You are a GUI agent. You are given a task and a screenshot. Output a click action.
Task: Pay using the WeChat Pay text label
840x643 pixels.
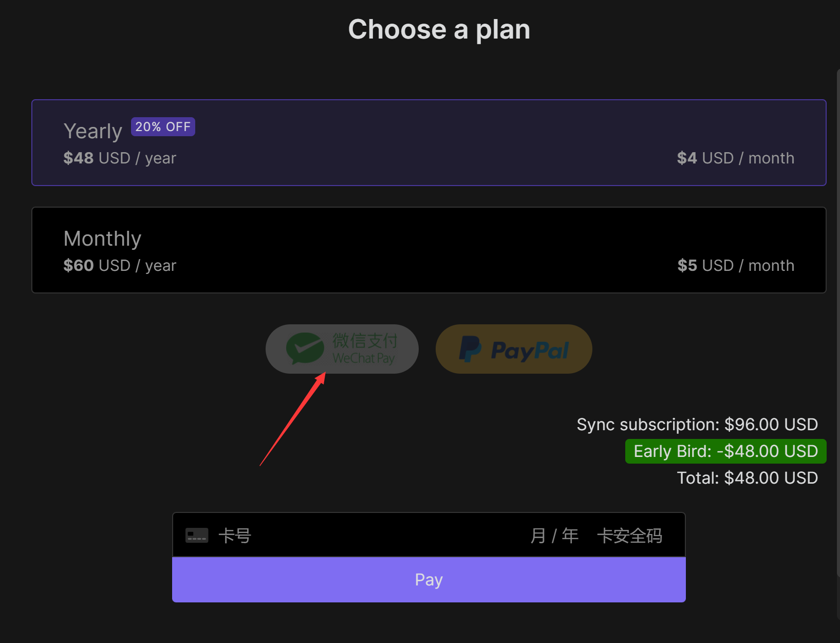point(364,349)
